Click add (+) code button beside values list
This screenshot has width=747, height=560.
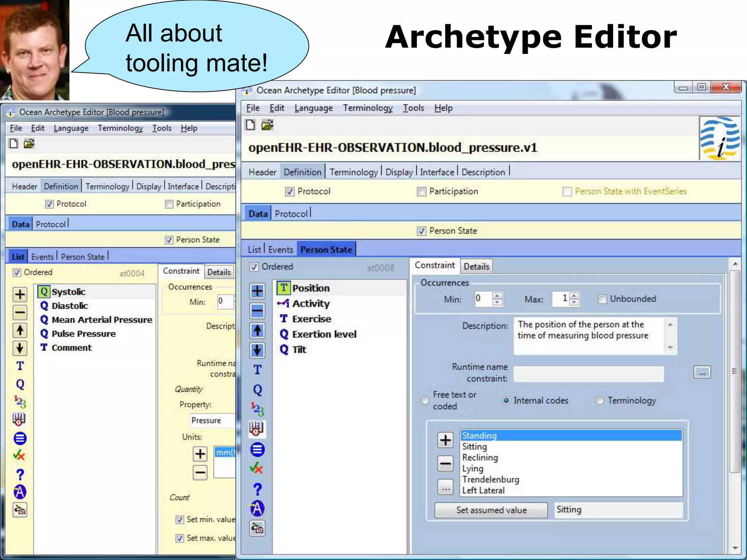pos(445,440)
